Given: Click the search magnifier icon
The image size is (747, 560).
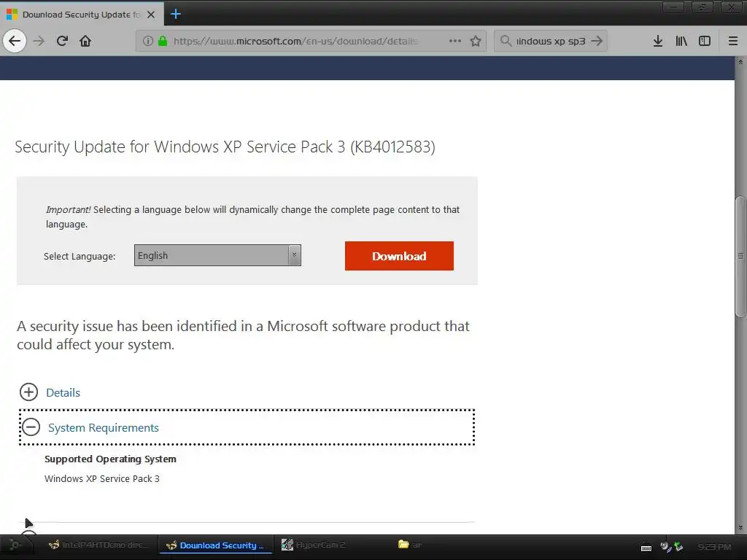Looking at the screenshot, I should point(506,41).
